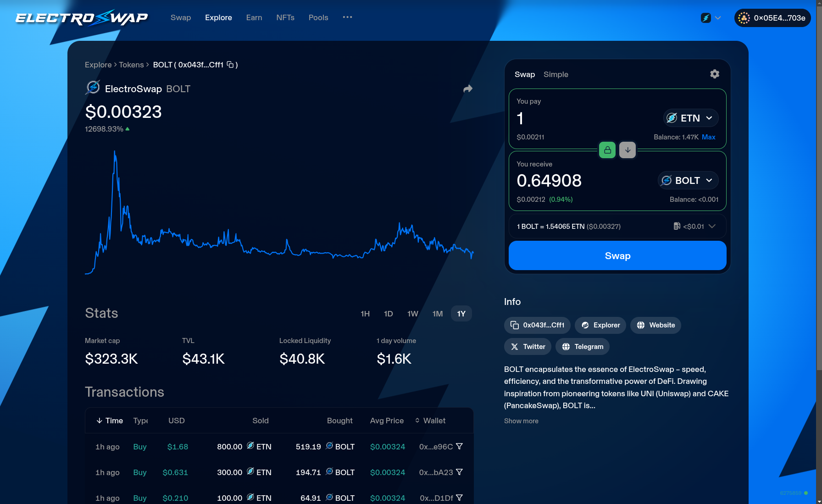Click the price chart line
This screenshot has width=822, height=504.
(279, 212)
